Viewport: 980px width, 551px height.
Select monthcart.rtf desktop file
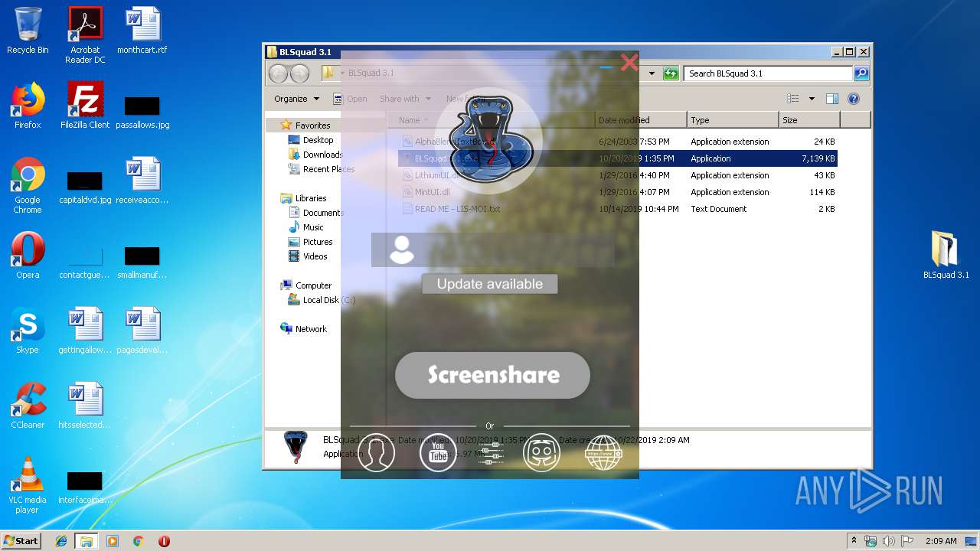pyautogui.click(x=142, y=31)
